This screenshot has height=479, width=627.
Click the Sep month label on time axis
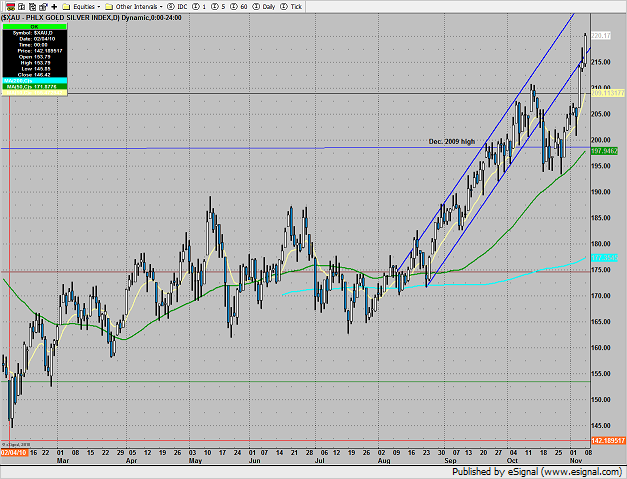point(450,460)
